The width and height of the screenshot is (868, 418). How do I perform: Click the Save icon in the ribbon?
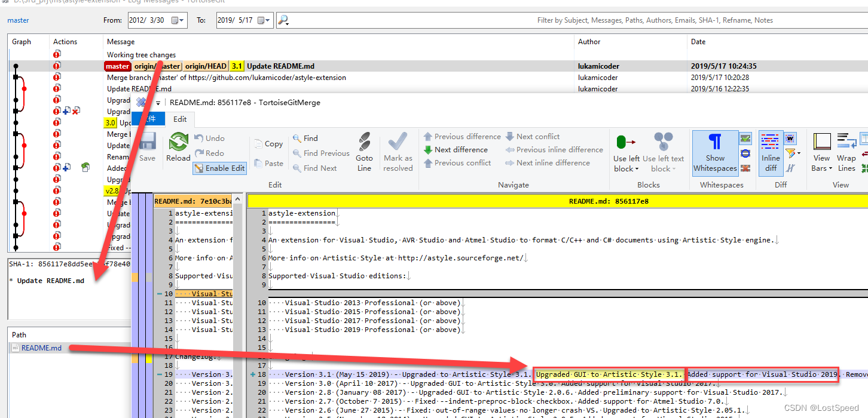click(147, 147)
